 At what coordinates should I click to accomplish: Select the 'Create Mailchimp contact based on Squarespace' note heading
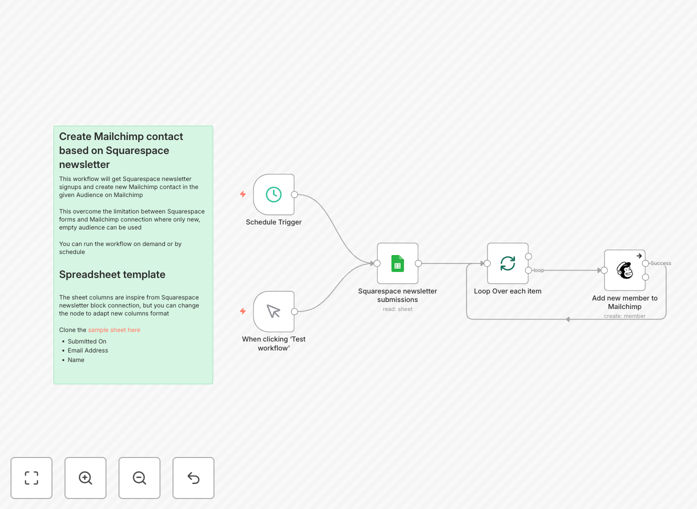(x=121, y=150)
